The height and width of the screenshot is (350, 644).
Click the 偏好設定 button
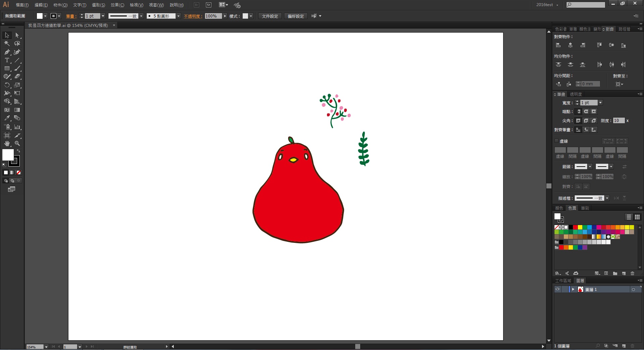(296, 16)
